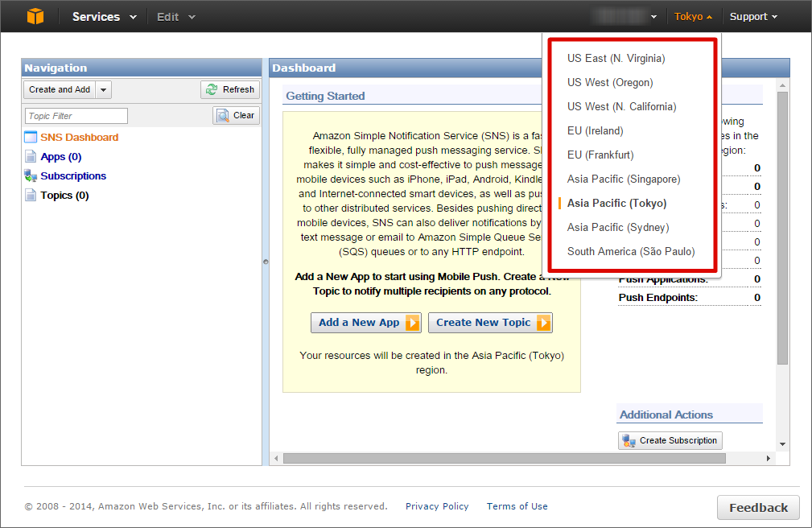The image size is (812, 528).
Task: Click the navigation panel splitter collapse handle
Action: coord(265,262)
